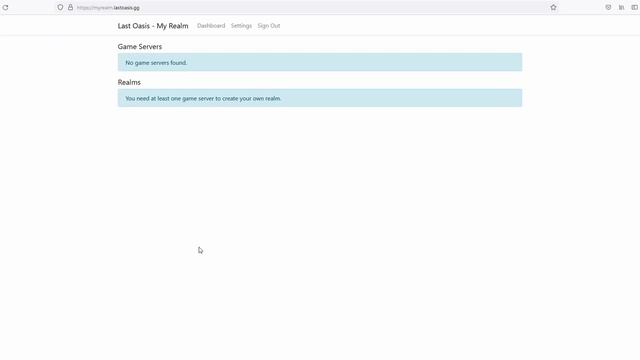
Task: Open the pocket shield icon in toolbar
Action: [608, 7]
